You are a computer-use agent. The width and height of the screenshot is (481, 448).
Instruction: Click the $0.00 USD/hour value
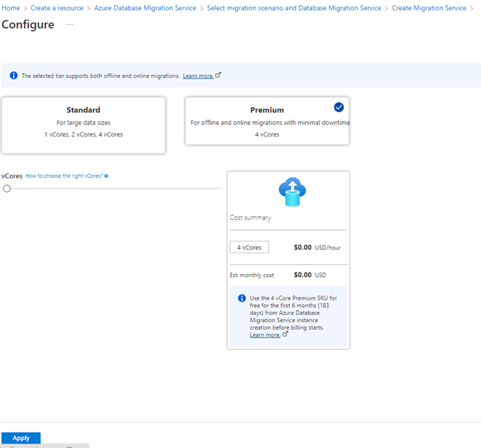pyautogui.click(x=317, y=248)
